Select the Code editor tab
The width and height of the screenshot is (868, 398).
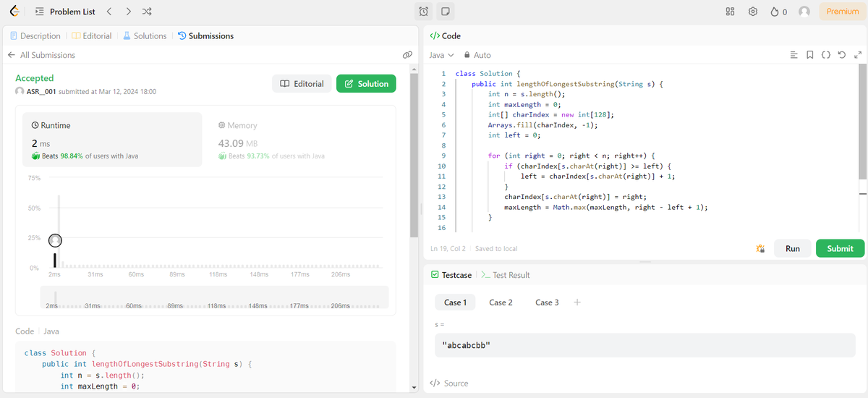coord(446,35)
